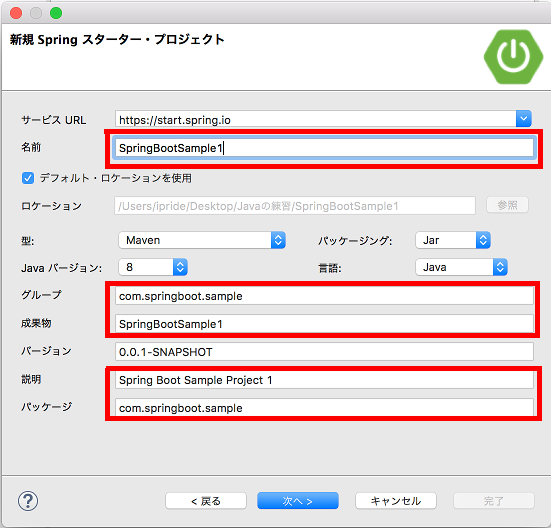Click the green zoom window button
Image resolution: width=551 pixels, height=528 pixels.
point(56,13)
